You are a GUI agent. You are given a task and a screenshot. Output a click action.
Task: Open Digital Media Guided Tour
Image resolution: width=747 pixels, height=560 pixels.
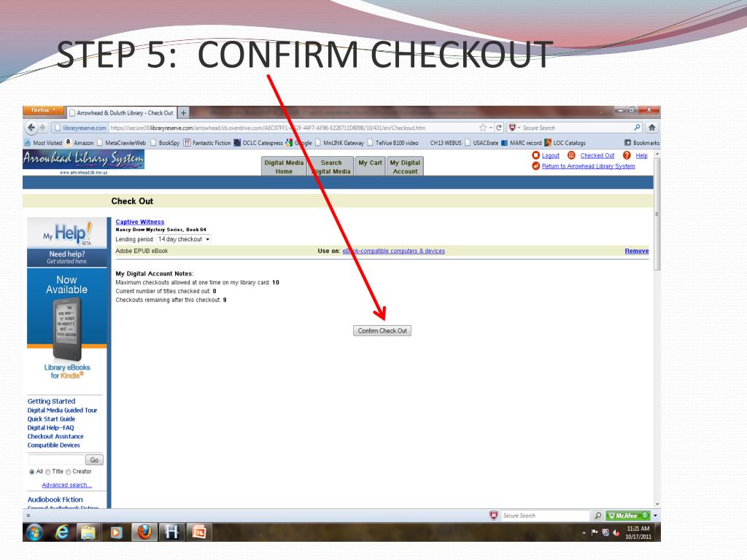coord(62,410)
